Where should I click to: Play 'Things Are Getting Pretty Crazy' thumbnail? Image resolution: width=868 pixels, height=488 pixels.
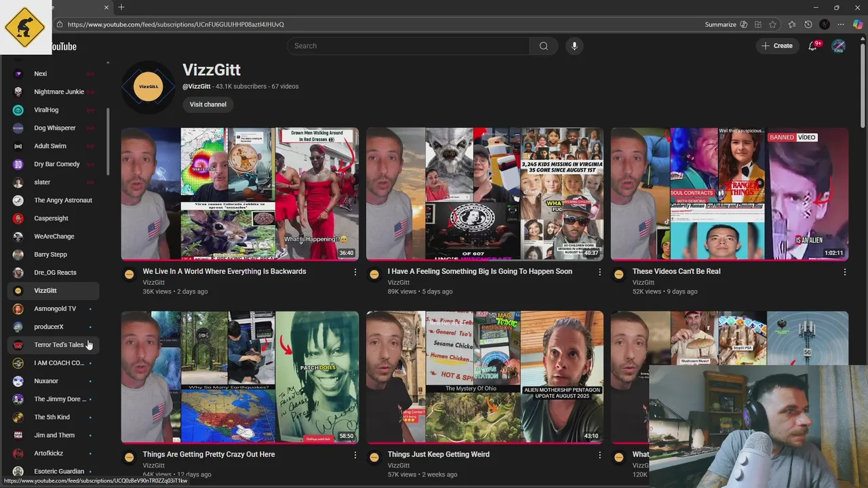tap(240, 377)
